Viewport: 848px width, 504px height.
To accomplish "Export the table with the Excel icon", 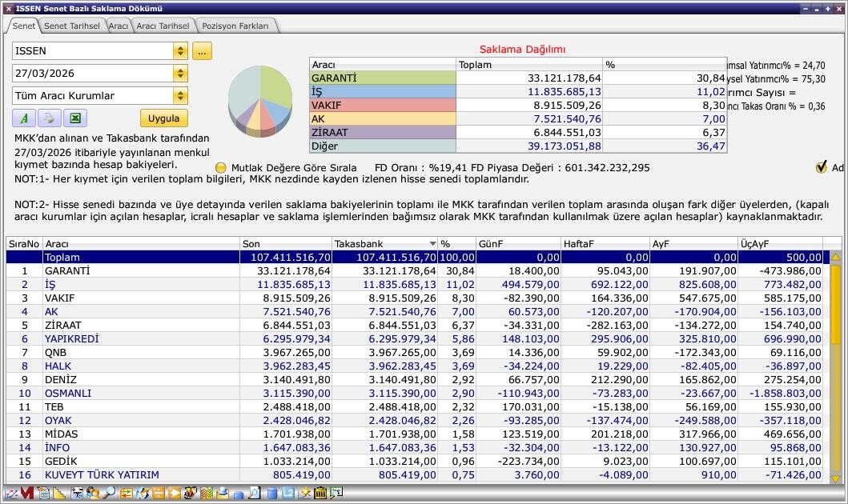I will [x=74, y=118].
